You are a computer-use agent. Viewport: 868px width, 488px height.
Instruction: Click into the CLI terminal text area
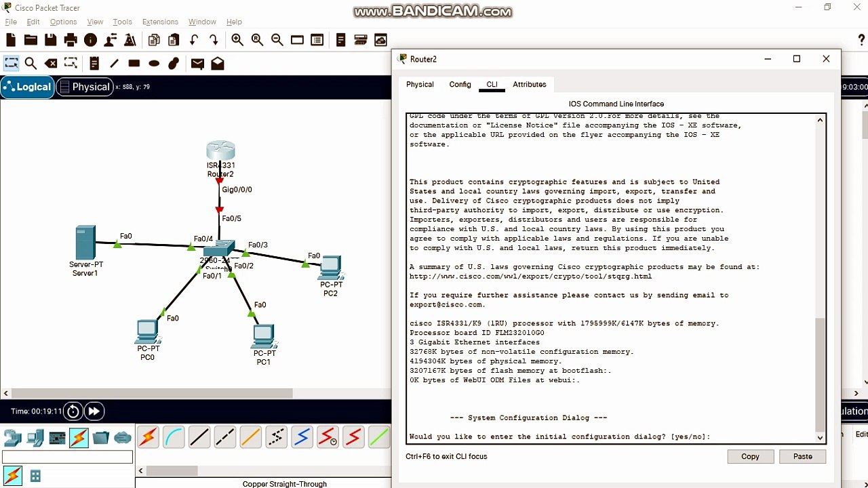(610, 278)
